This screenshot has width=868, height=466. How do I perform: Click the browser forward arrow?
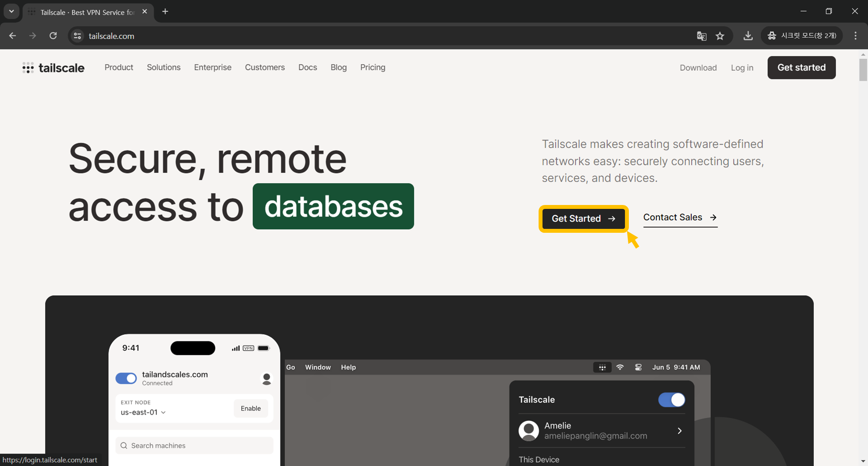[33, 36]
